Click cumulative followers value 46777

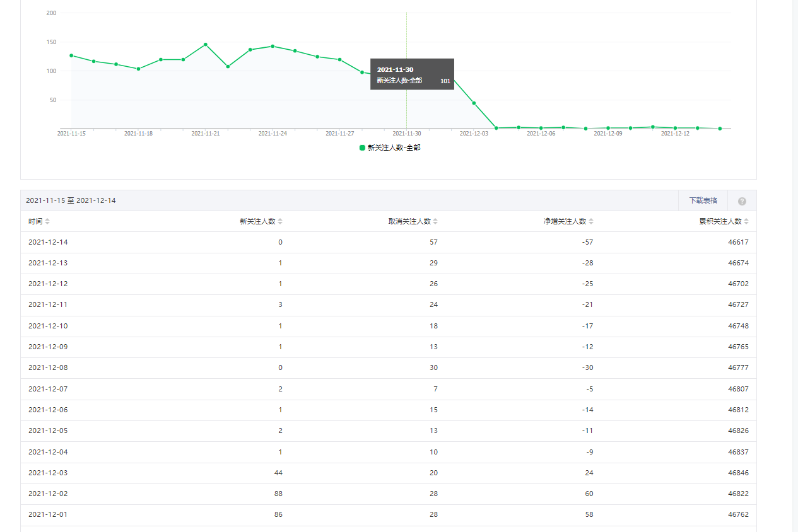click(738, 367)
